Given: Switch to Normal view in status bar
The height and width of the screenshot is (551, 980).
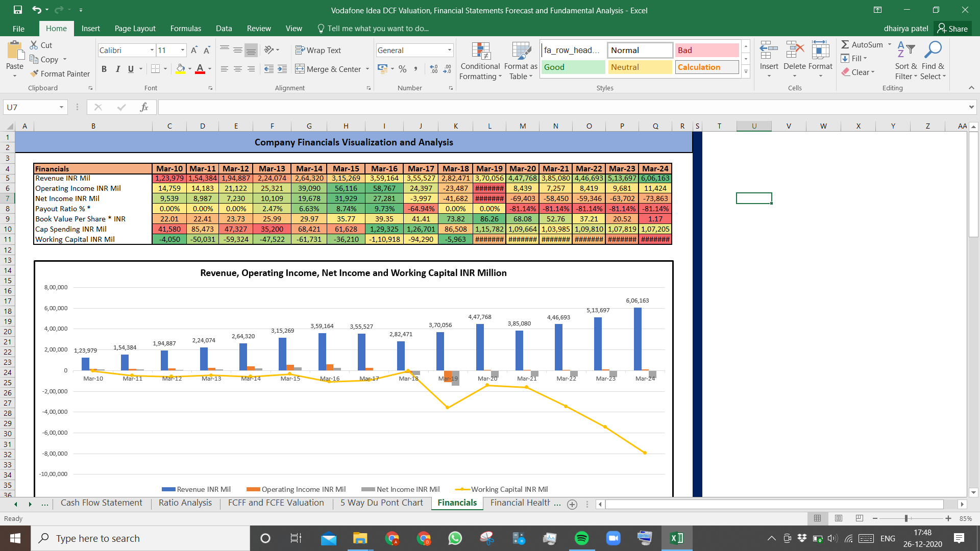Looking at the screenshot, I should [x=817, y=518].
